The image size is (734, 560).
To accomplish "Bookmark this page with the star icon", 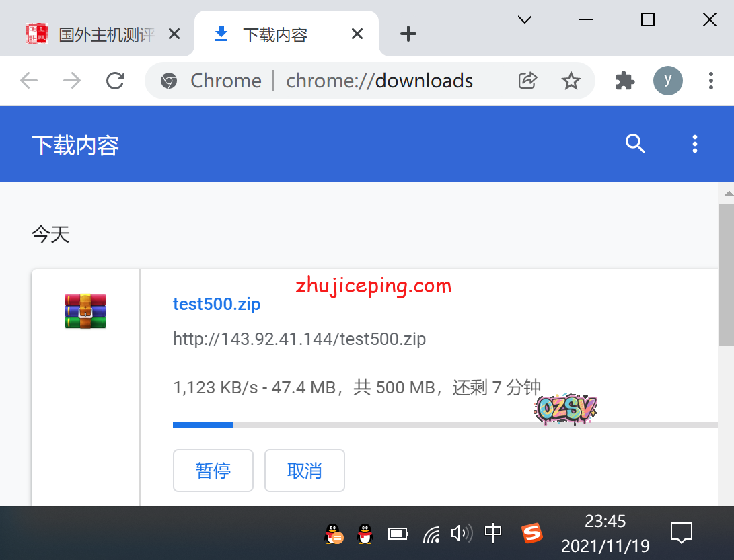I will [x=571, y=81].
